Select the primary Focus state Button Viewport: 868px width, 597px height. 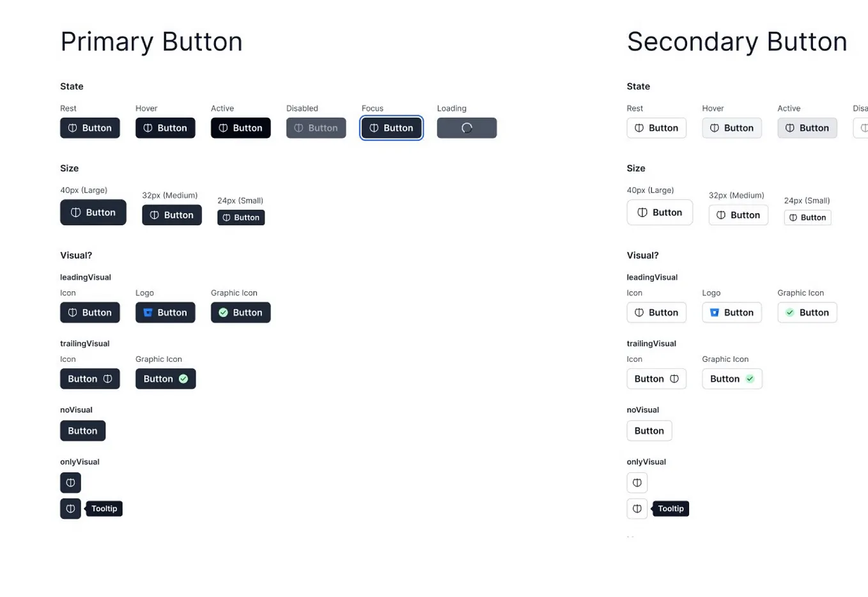391,128
